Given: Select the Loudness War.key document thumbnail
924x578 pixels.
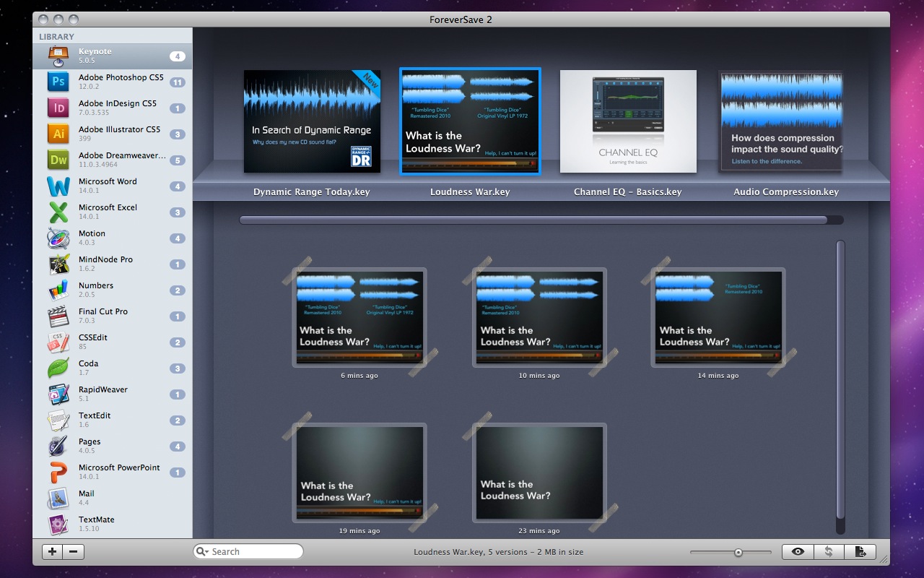Looking at the screenshot, I should (470, 121).
